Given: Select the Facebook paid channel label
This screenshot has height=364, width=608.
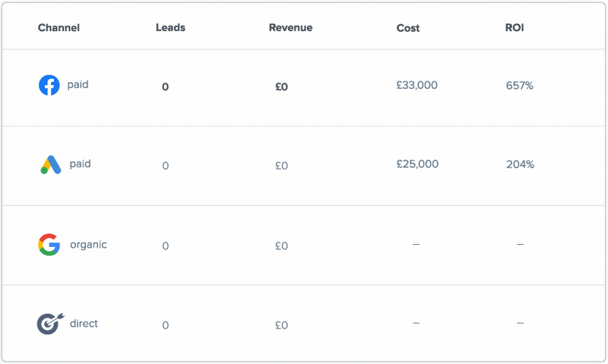Looking at the screenshot, I should pos(78,85).
